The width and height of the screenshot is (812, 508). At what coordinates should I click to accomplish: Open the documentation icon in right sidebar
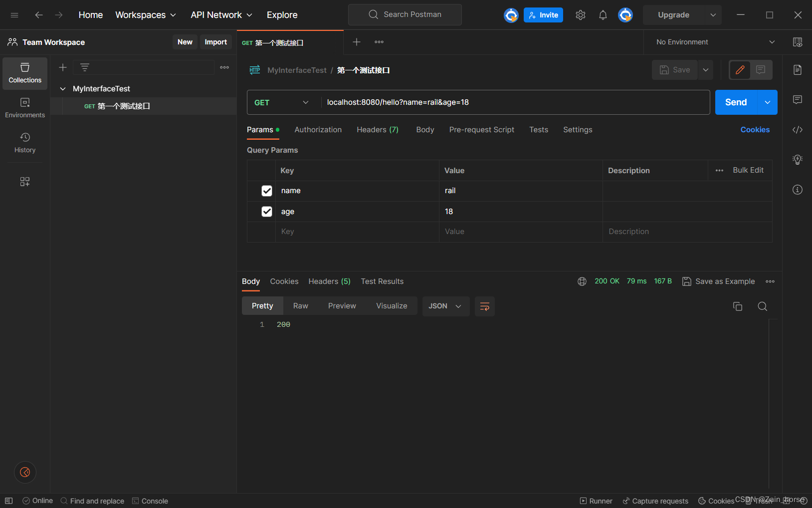[x=798, y=70]
